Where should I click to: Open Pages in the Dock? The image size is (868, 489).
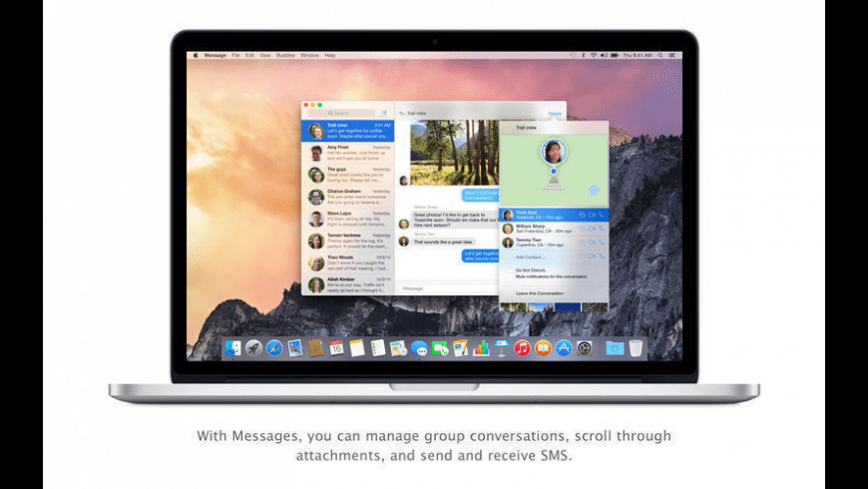pos(460,347)
